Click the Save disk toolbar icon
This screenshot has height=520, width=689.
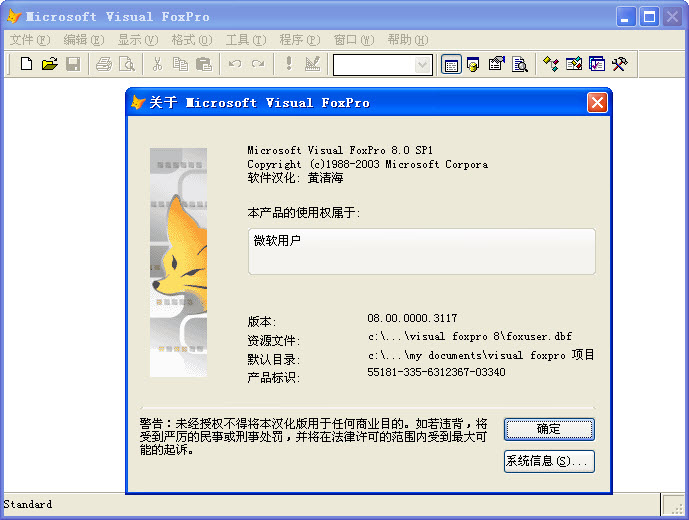(72, 64)
